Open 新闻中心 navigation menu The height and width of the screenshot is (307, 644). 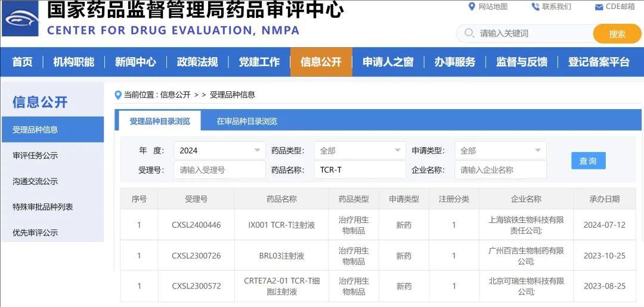[x=135, y=62]
